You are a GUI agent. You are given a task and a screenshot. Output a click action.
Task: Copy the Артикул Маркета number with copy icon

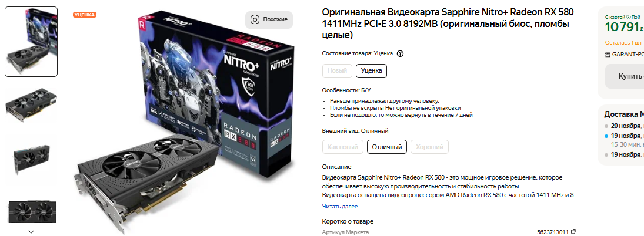(574, 232)
